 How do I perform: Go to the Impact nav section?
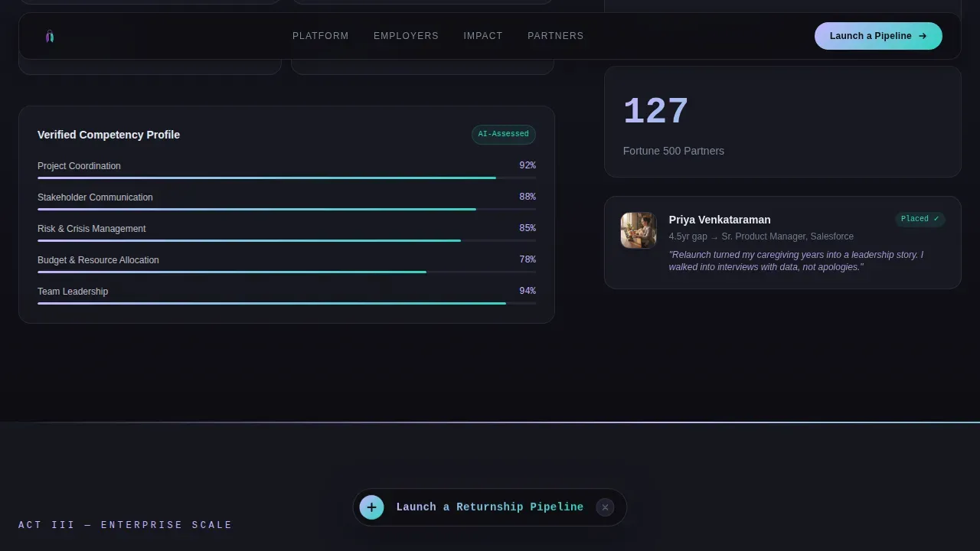pyautogui.click(x=483, y=36)
